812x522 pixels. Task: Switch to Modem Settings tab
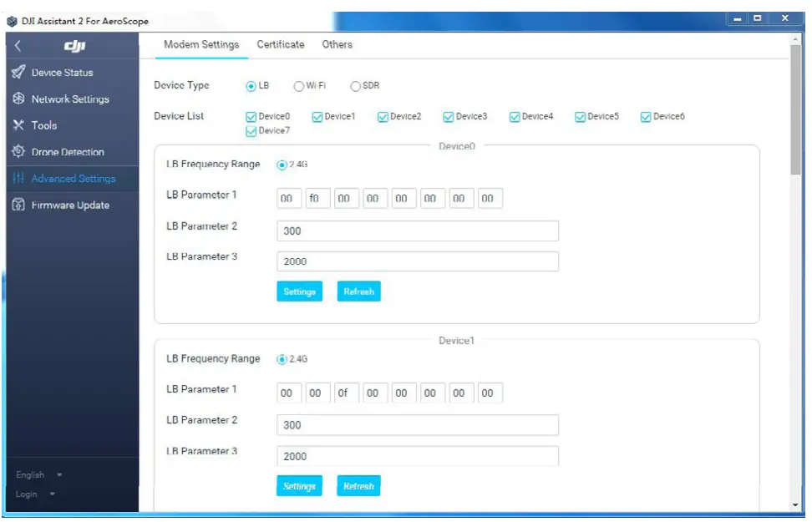(x=201, y=44)
